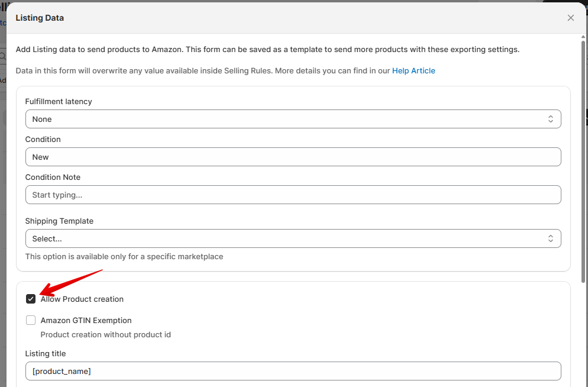Click the Fulfillment latency chevron arrows
Viewport: 588px width, 387px height.
(550, 119)
